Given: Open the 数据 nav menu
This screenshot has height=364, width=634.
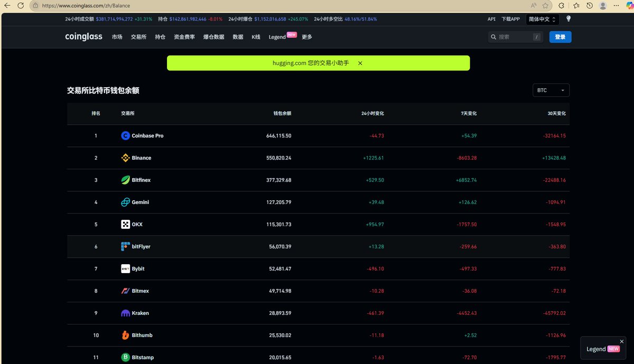Looking at the screenshot, I should [x=238, y=37].
